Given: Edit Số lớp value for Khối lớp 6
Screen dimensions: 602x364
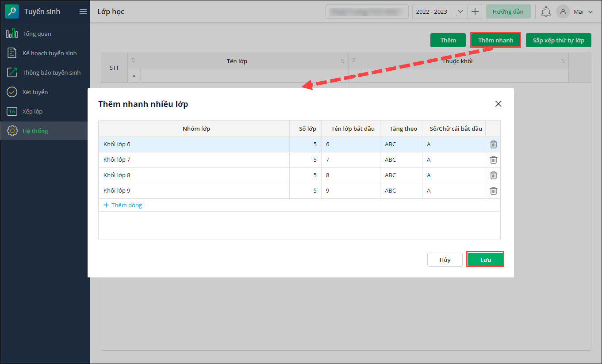Looking at the screenshot, I should click(306, 144).
